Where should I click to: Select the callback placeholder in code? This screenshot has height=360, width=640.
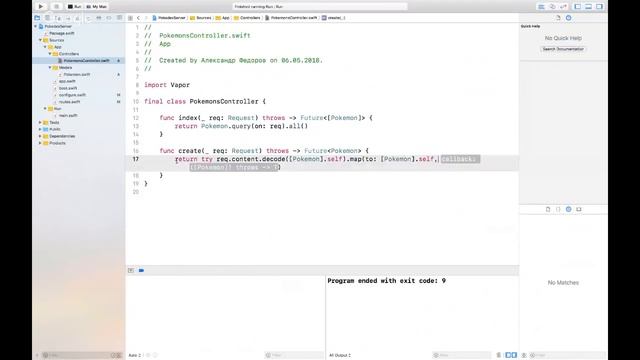[460, 159]
